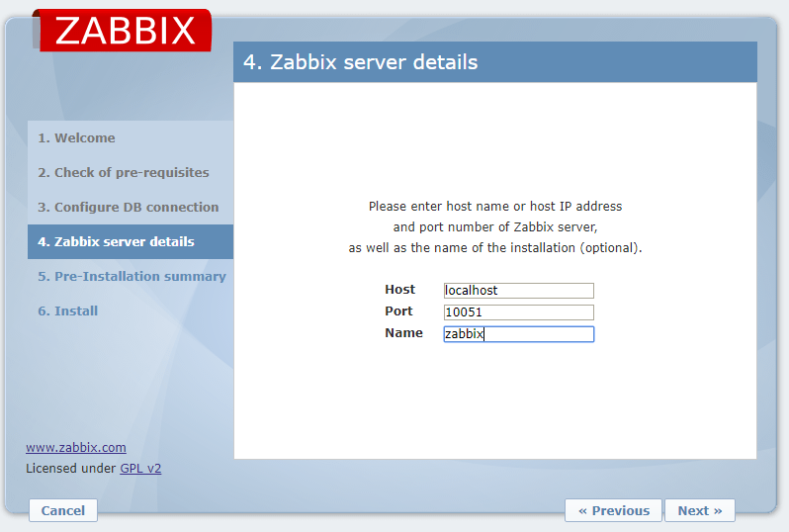Click the Port label
This screenshot has height=532, width=789.
[x=398, y=311]
